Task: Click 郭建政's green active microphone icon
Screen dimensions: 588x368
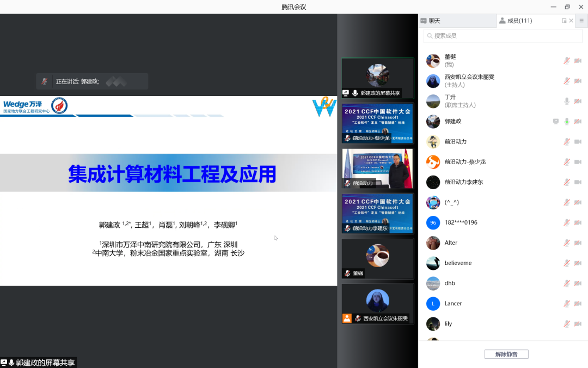Action: 567,121
